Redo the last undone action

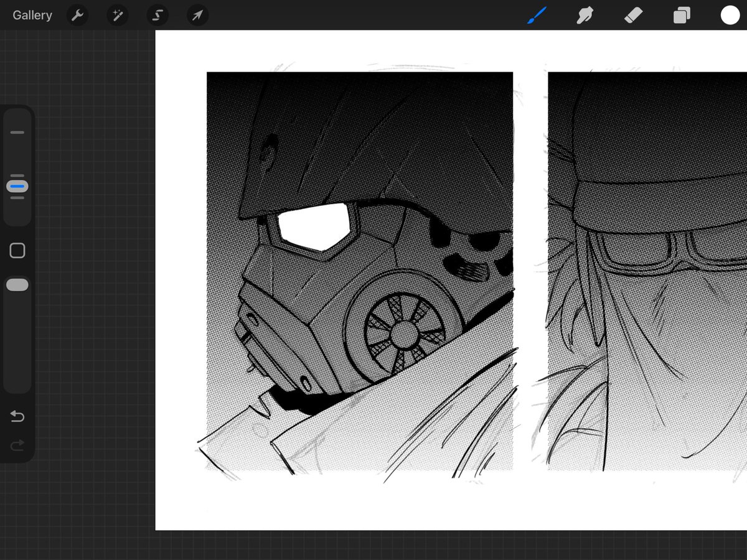[17, 444]
